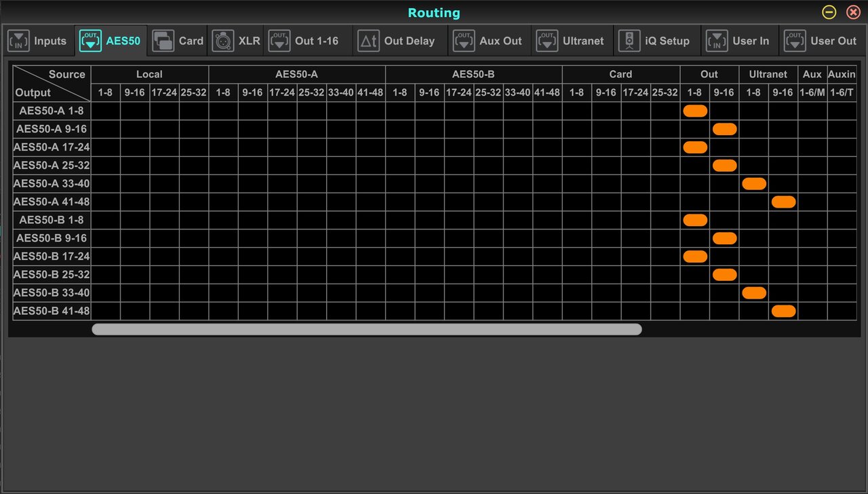Click the Out Delay delta-t icon
The height and width of the screenshot is (494, 868).
click(x=369, y=41)
